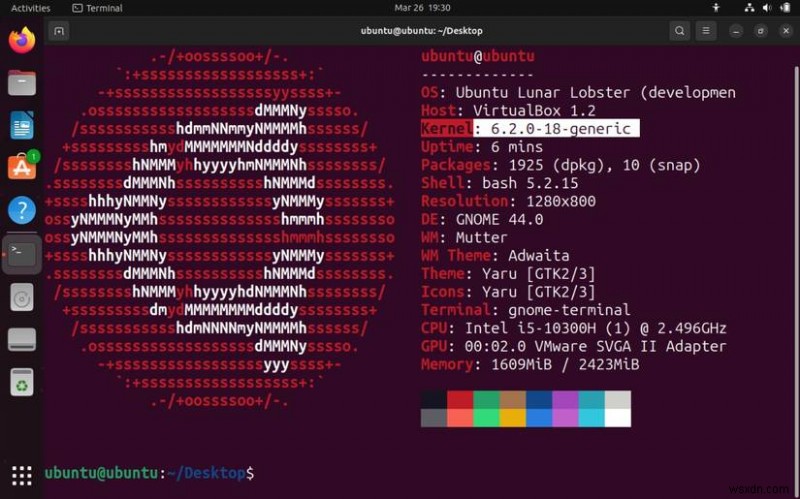
Task: Open network status icon in top bar
Action: pyautogui.click(x=749, y=8)
